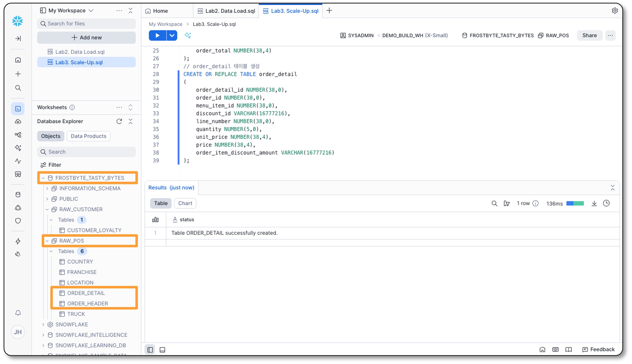632x364 pixels.
Task: Toggle the left sidebar panel layout button
Action: [150, 350]
